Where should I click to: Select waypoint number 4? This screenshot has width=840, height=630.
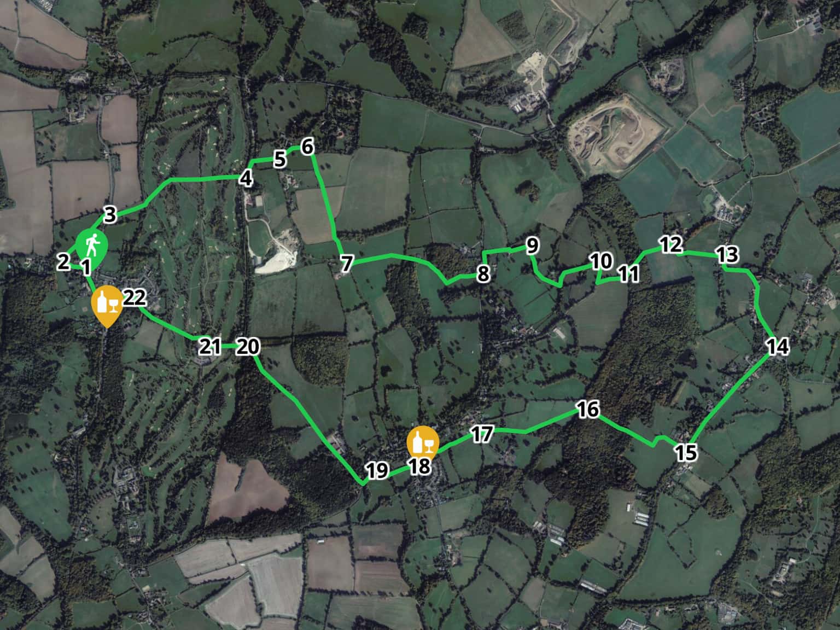(x=246, y=178)
